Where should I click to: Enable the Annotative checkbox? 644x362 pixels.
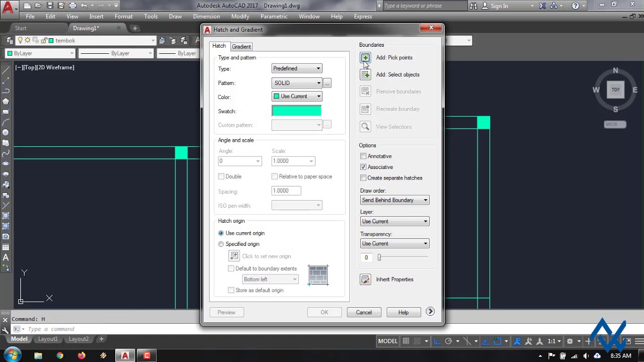[363, 156]
